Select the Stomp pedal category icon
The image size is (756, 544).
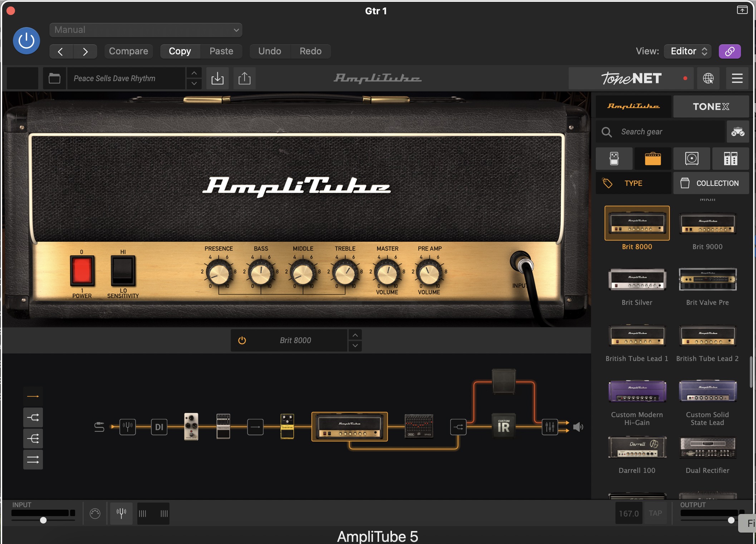(614, 158)
